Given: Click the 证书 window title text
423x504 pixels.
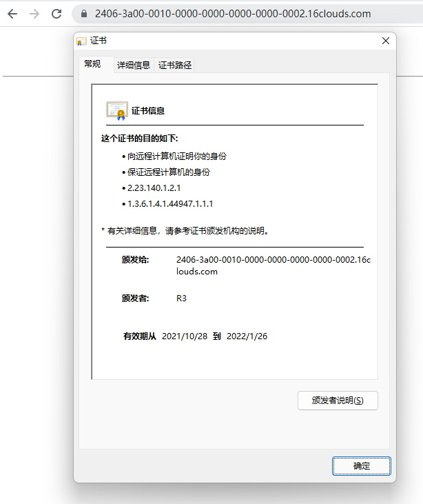Looking at the screenshot, I should 99,41.
